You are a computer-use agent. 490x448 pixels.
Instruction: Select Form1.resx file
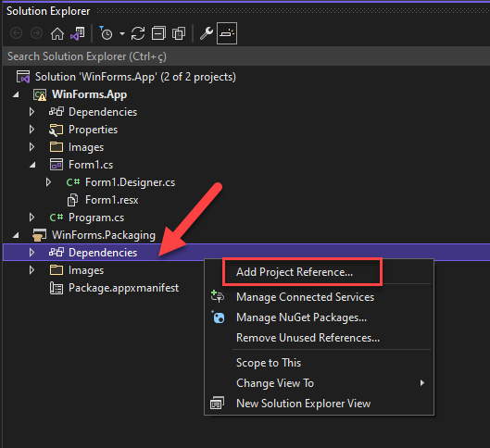point(112,200)
